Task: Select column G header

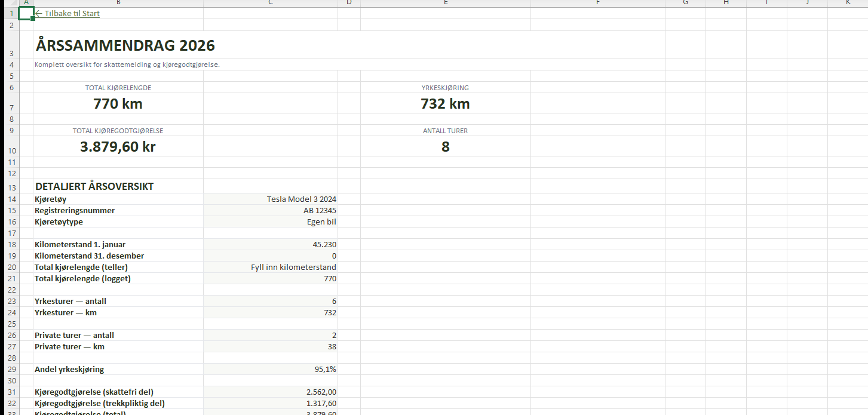Action: point(685,3)
